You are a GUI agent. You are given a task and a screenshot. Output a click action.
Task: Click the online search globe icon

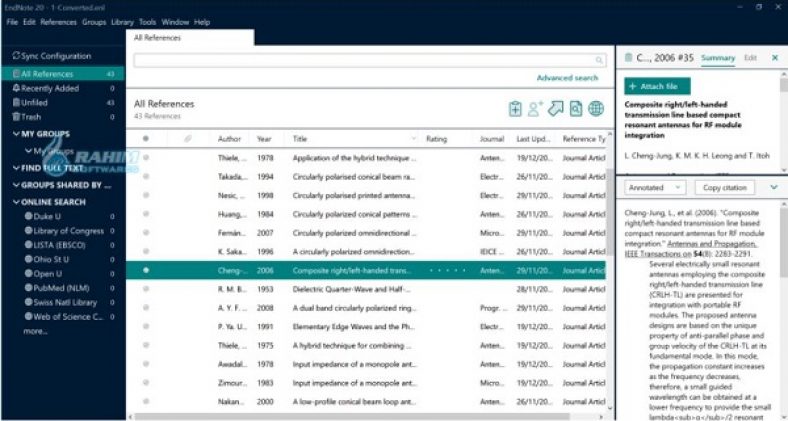(596, 109)
